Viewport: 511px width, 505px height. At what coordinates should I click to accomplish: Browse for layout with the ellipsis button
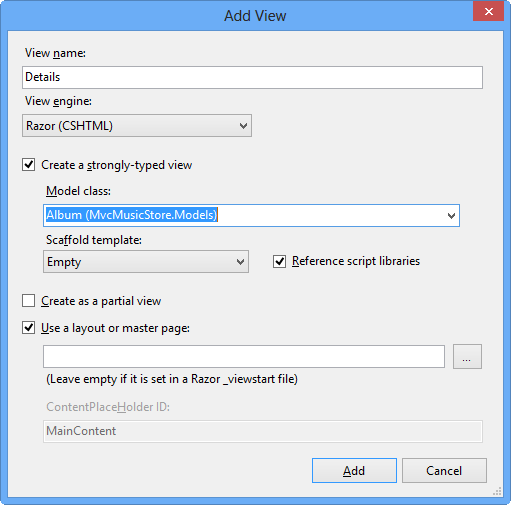pos(467,357)
